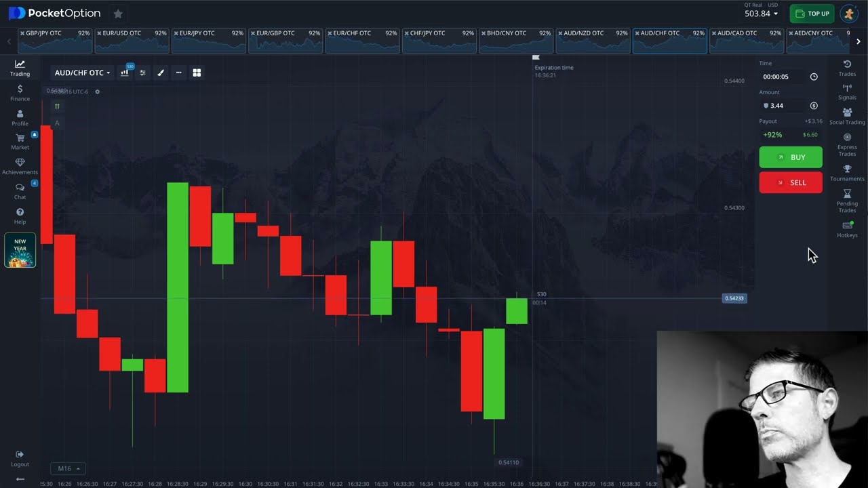868x488 pixels.
Task: Open Express Trades panel
Action: pos(847,144)
